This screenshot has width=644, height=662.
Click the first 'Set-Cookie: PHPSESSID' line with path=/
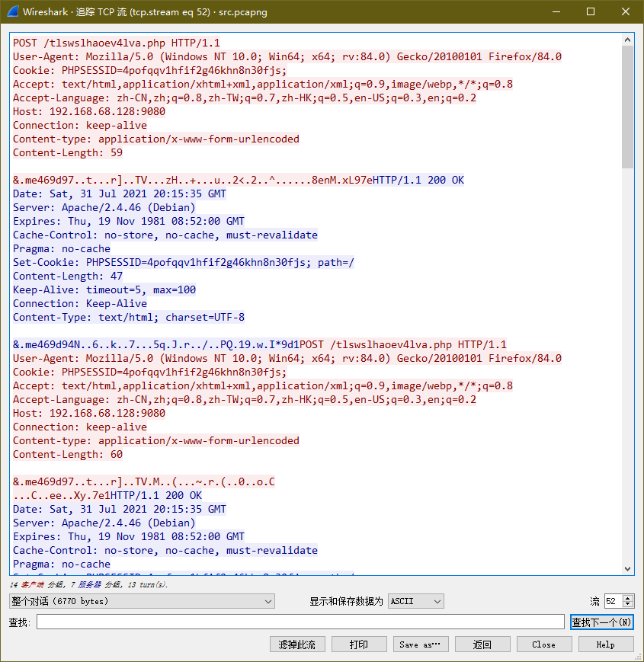183,263
